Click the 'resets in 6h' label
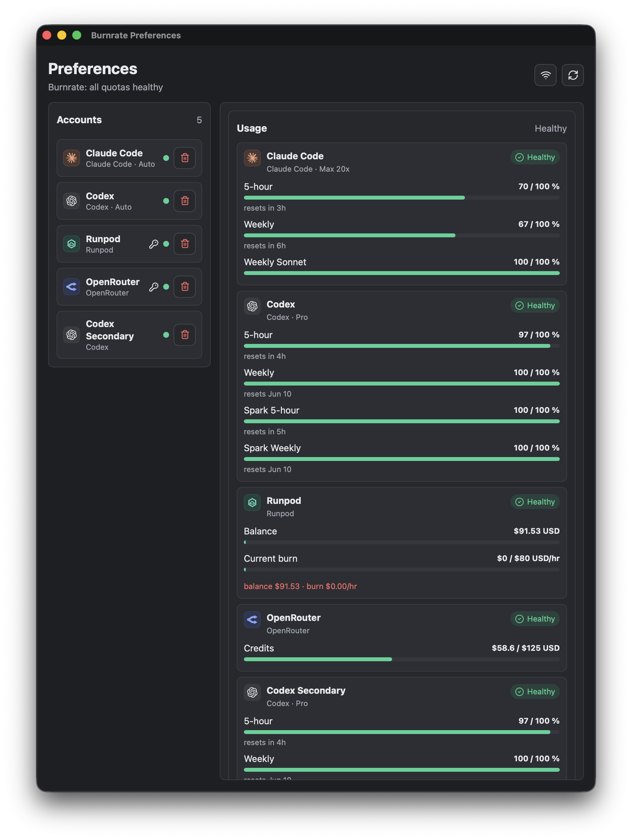Screen dimensions: 632x840 pyautogui.click(x=265, y=246)
